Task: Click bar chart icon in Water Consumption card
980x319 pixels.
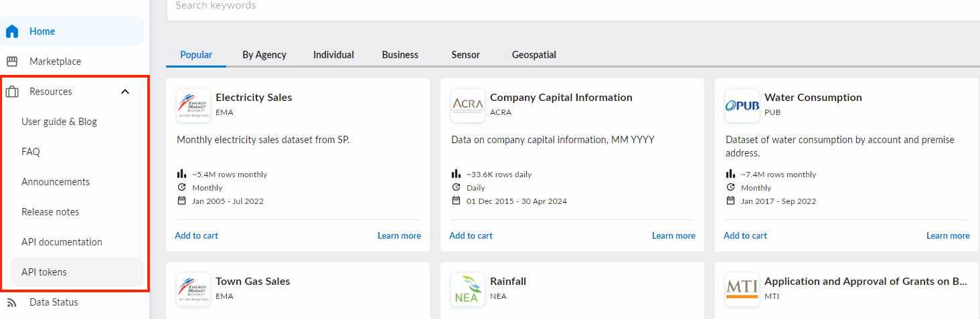Action: (x=730, y=174)
